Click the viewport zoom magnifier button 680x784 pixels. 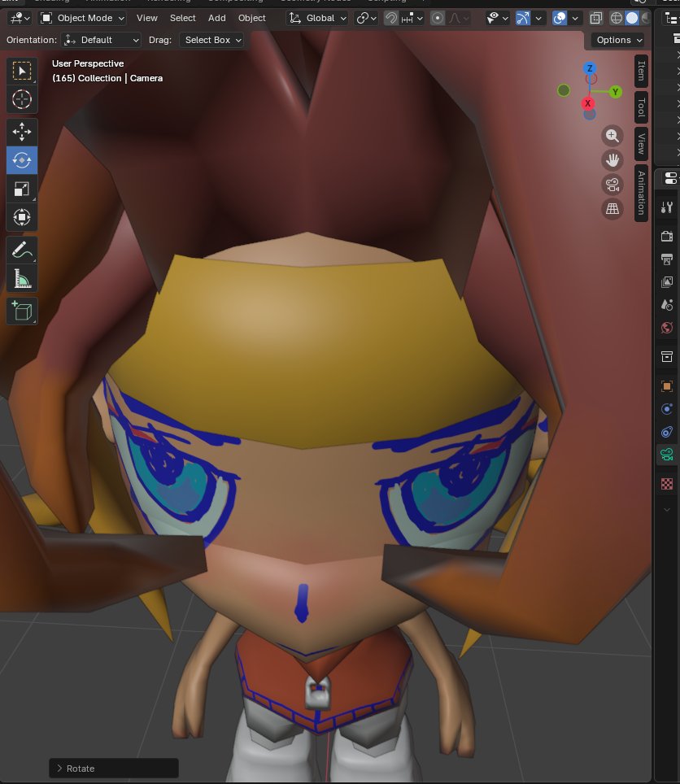(612, 136)
